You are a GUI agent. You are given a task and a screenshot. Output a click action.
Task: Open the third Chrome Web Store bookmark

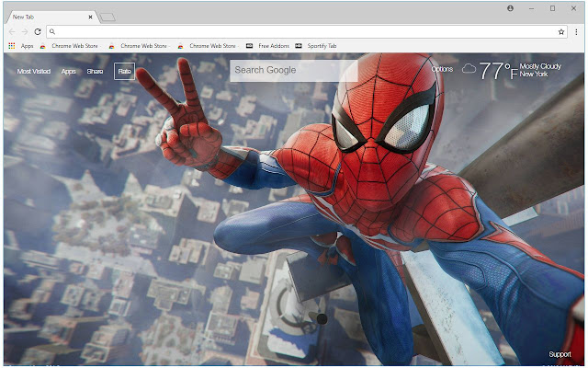pos(208,46)
